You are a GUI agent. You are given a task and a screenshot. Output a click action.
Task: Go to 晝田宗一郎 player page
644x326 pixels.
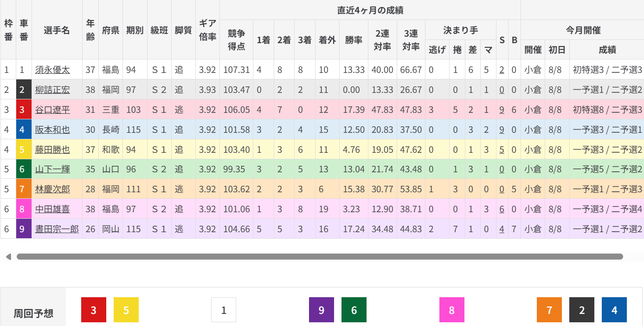(57, 229)
